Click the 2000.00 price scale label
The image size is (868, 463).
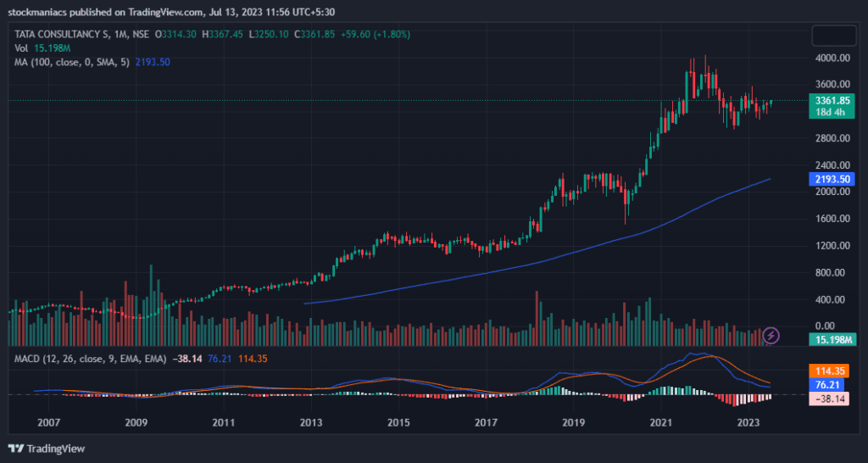coord(833,192)
